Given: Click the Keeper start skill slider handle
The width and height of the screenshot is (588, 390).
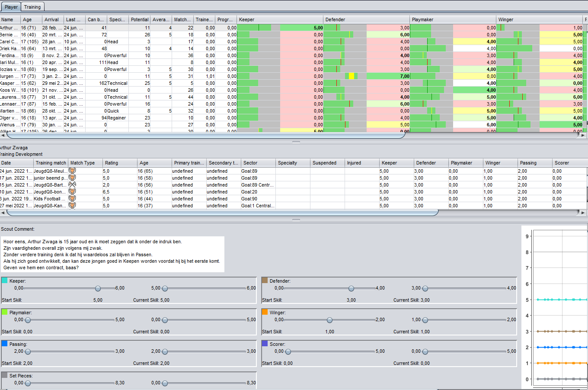Looking at the screenshot, I should [x=98, y=289].
